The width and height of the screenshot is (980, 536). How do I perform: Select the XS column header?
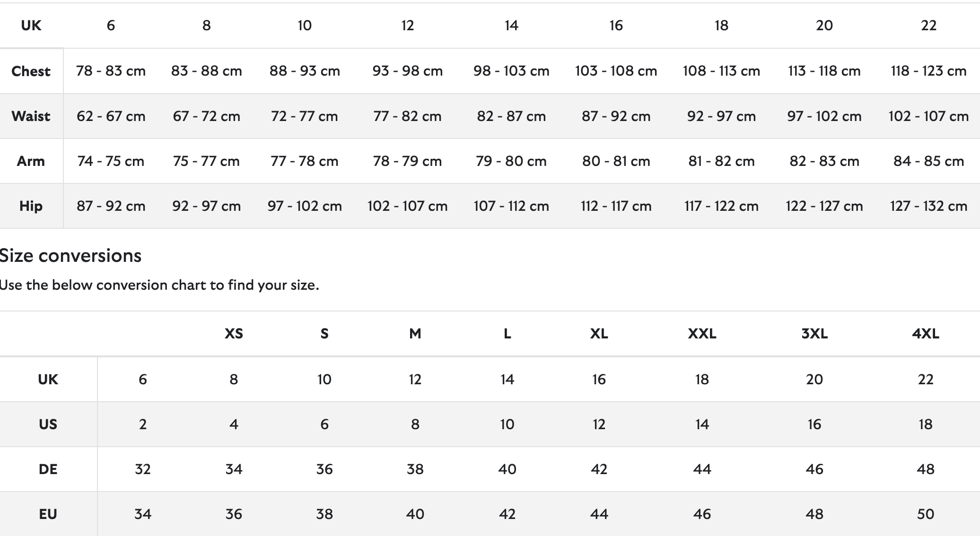tap(234, 334)
